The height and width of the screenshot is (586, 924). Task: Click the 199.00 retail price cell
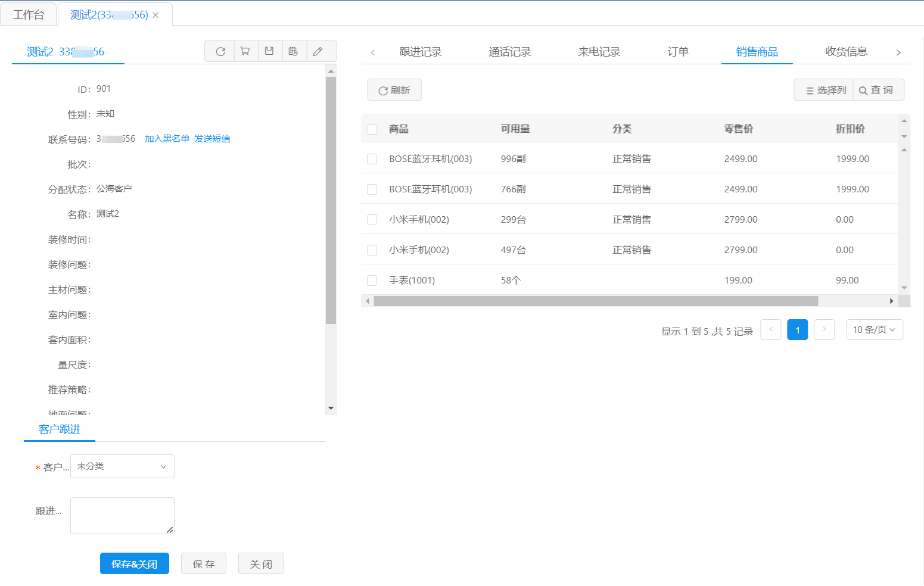[x=738, y=280]
